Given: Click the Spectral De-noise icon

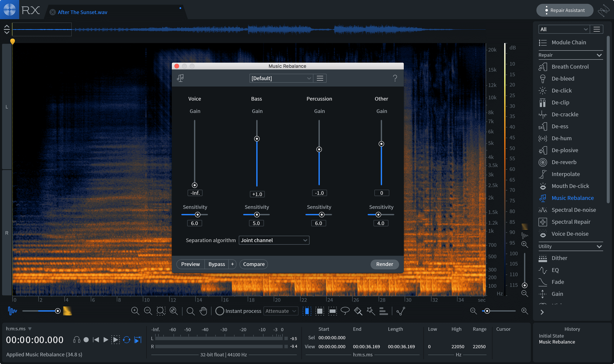Looking at the screenshot, I should click(x=543, y=209).
